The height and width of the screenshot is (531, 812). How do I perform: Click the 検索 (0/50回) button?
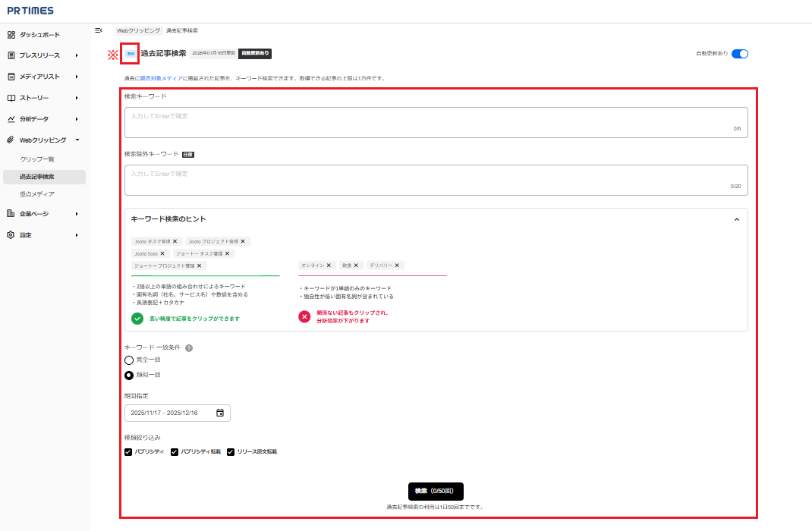436,491
